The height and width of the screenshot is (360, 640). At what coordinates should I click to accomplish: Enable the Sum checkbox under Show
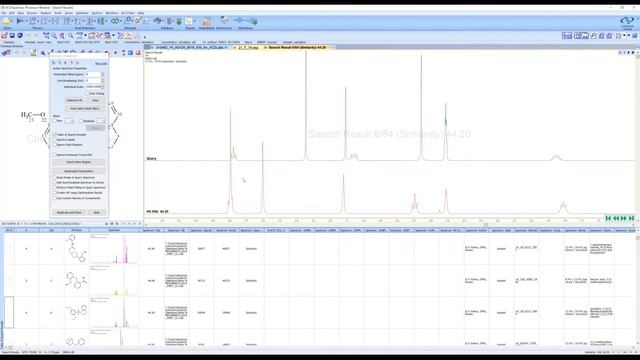[55, 121]
